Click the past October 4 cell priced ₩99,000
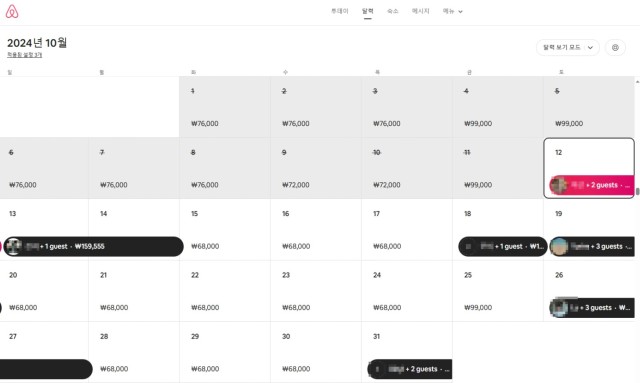Screen dimensions: 640x383 click(x=498, y=107)
